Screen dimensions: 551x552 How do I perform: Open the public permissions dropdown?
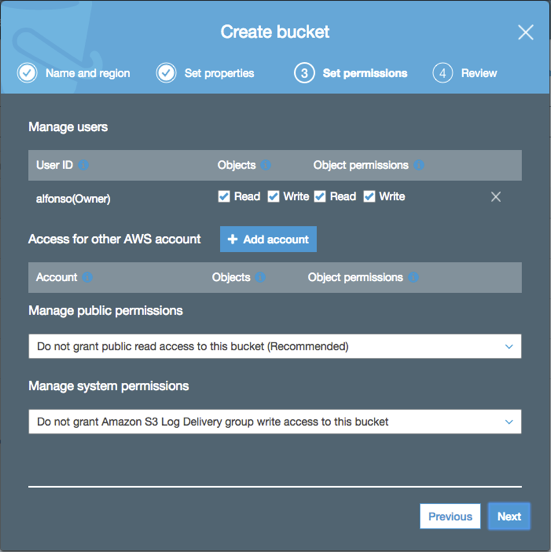coord(275,346)
